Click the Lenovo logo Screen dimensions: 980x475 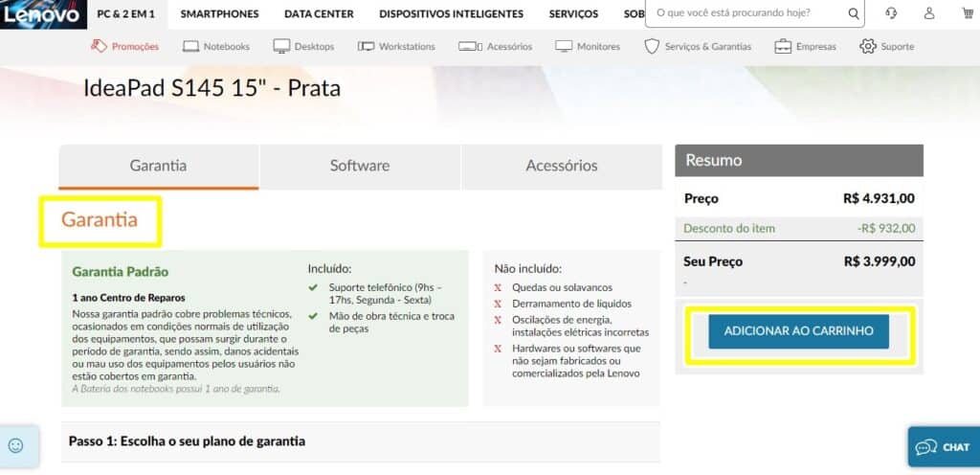(x=42, y=14)
